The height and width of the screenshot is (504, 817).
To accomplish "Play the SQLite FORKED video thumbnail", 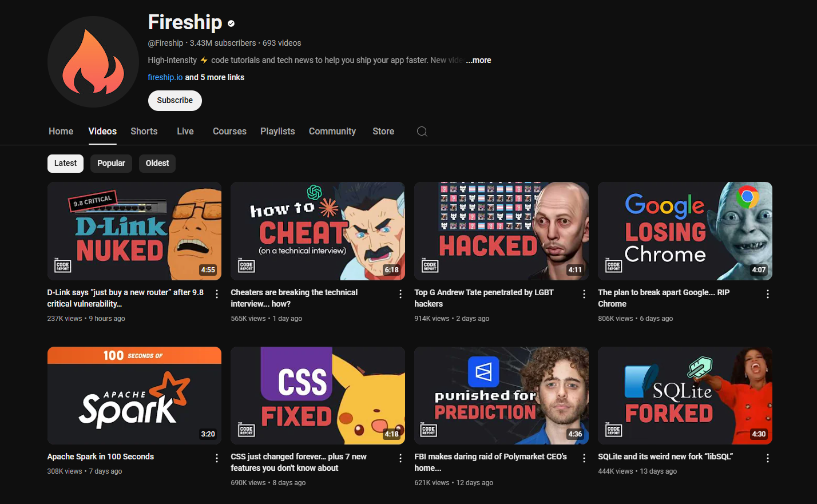I will point(685,395).
